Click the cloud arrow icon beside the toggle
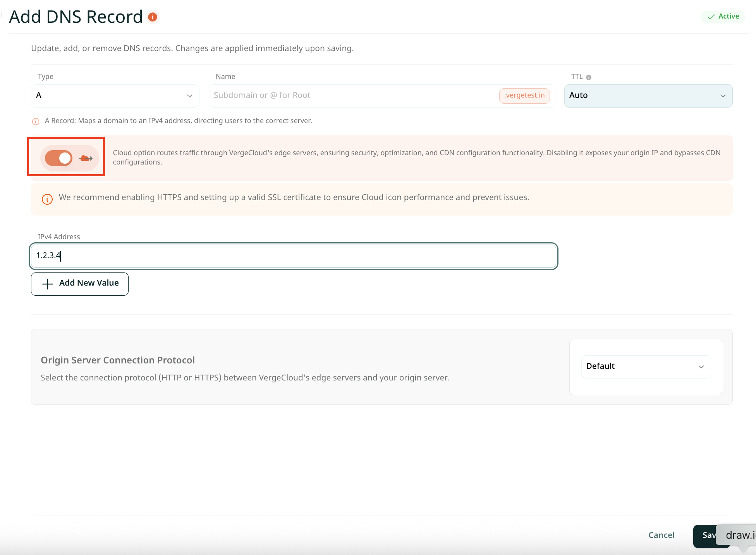The height and width of the screenshot is (555, 756). 86,158
